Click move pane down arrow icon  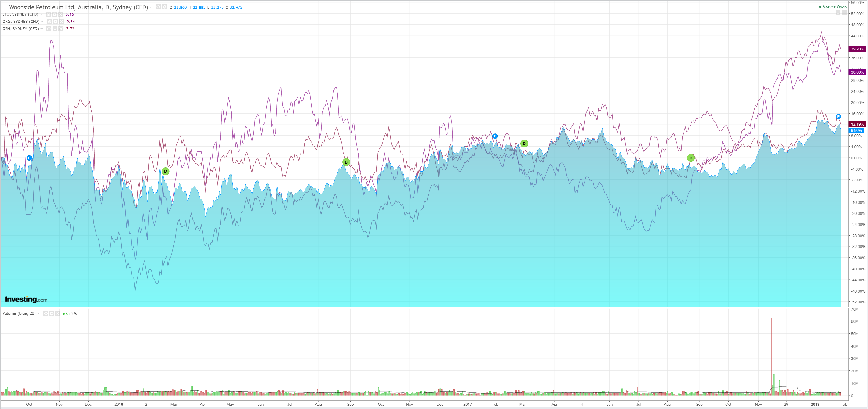pyautogui.click(x=838, y=12)
